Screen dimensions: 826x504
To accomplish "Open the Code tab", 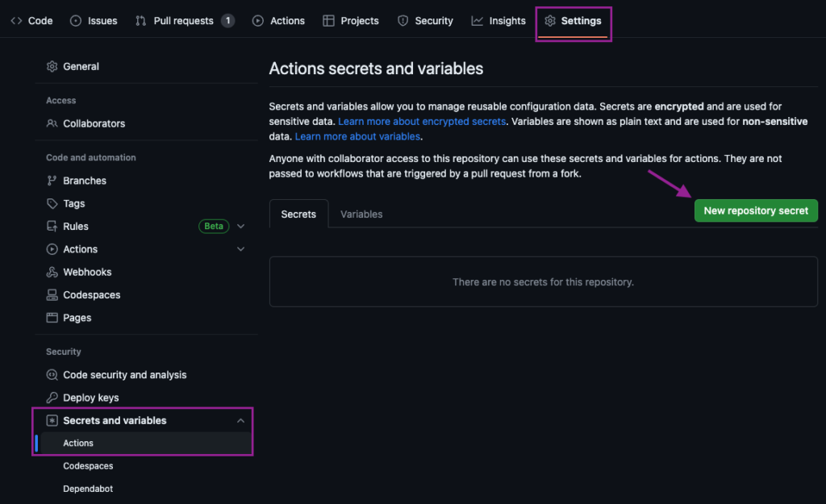I will pyautogui.click(x=32, y=20).
